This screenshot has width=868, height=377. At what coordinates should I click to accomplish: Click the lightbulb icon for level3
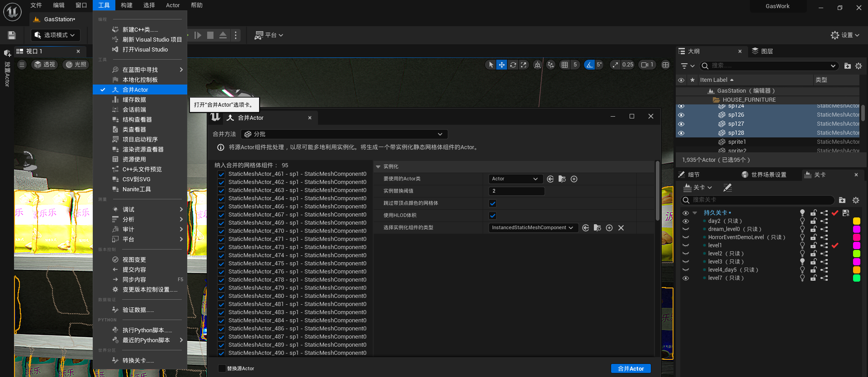(802, 262)
